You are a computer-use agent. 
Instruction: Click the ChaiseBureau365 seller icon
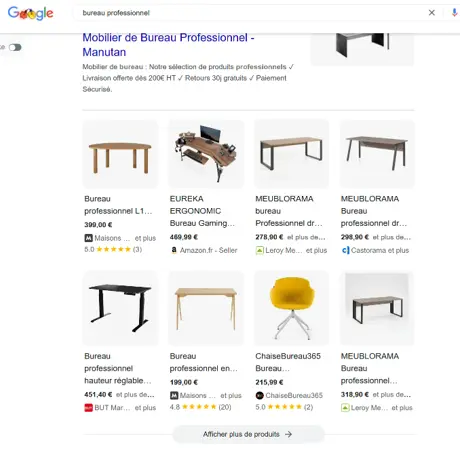coord(259,395)
